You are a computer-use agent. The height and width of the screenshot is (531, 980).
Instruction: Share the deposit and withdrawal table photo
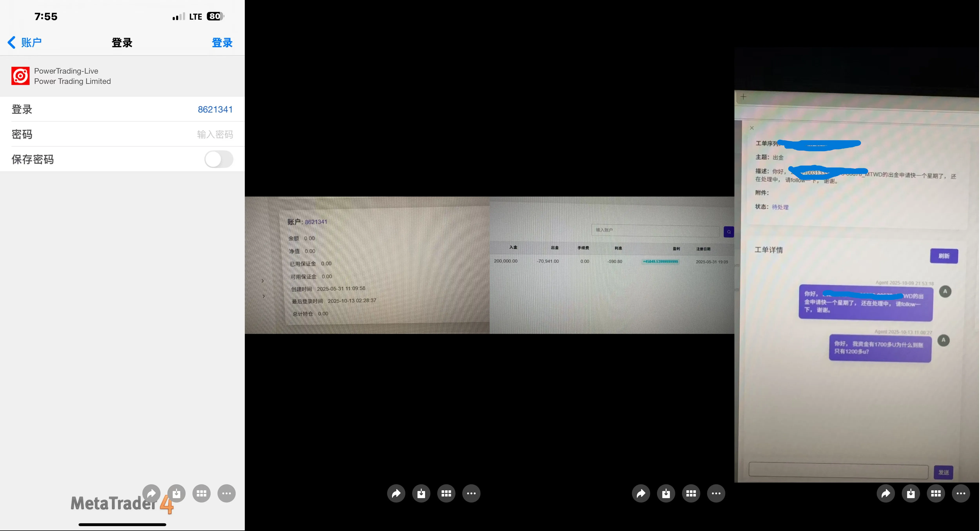[641, 493]
